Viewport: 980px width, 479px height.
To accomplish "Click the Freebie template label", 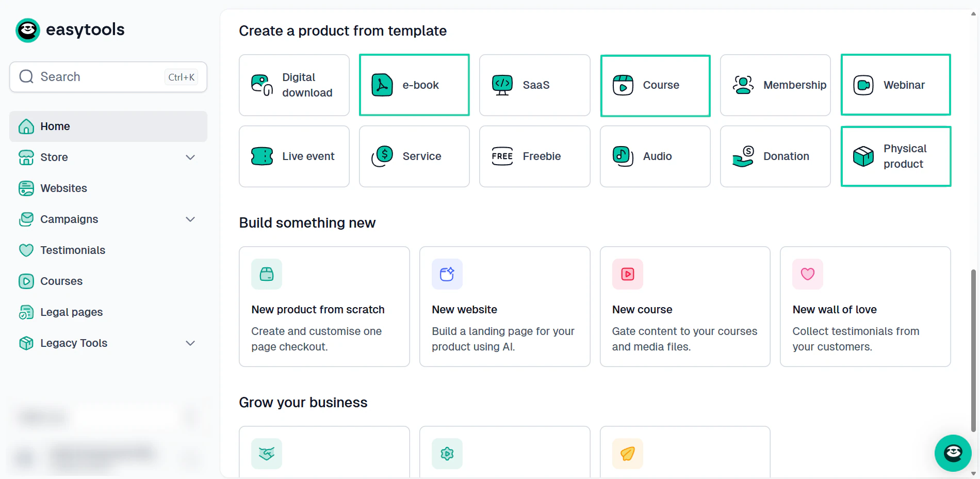I will pyautogui.click(x=542, y=156).
